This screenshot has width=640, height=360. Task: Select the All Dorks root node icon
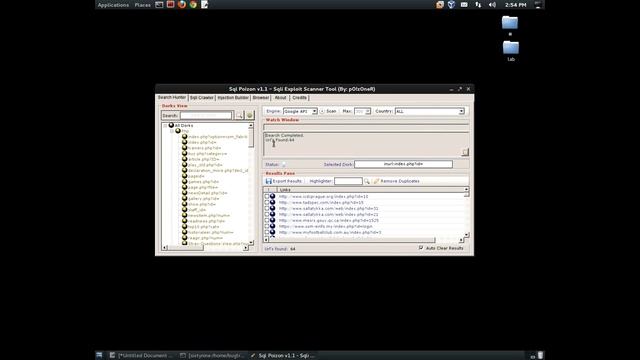click(171, 125)
